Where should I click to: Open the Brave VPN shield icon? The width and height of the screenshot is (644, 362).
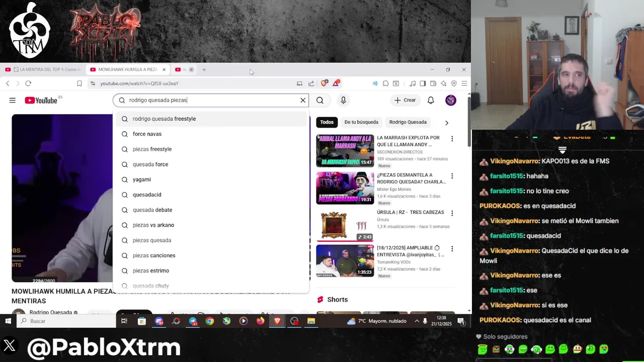pyautogui.click(x=454, y=83)
